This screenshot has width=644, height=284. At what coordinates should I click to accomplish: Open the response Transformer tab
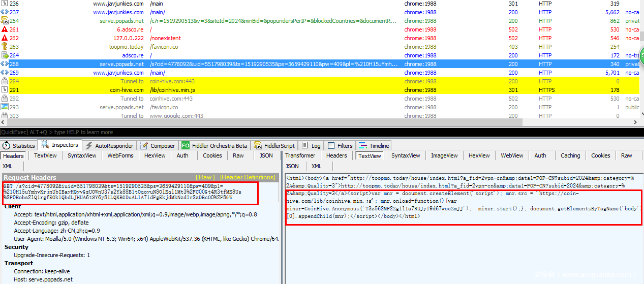pyautogui.click(x=300, y=155)
